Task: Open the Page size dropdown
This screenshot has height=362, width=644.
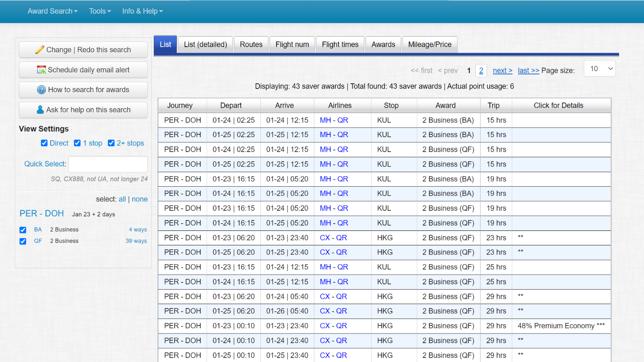Action: point(600,69)
